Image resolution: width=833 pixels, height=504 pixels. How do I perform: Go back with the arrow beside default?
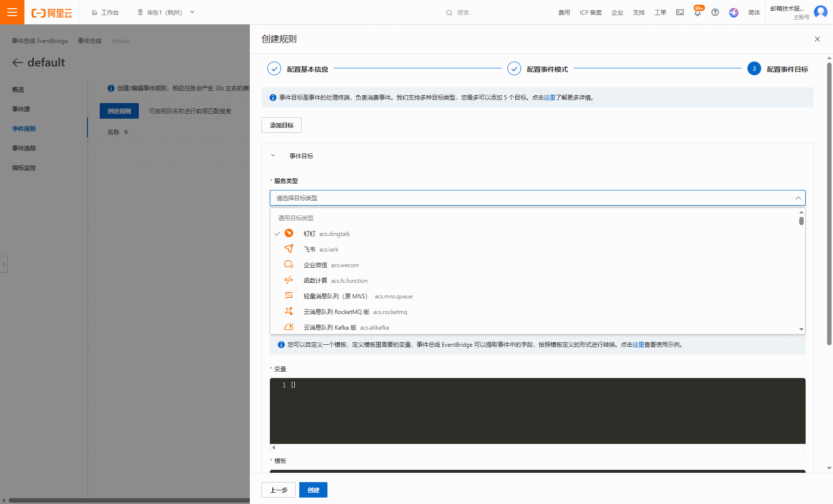point(18,63)
